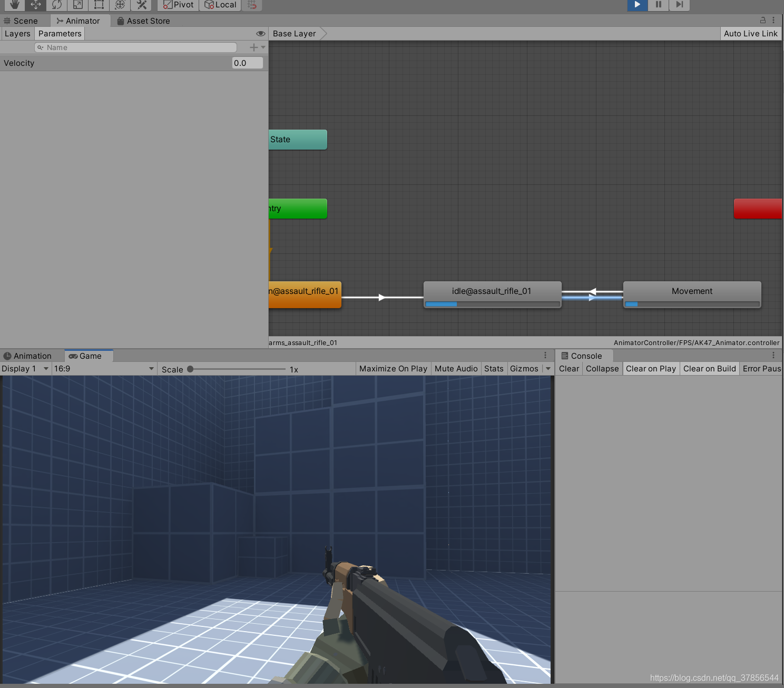Adjust the Scale slider handle
Screen dimensions: 784x688
pyautogui.click(x=190, y=369)
